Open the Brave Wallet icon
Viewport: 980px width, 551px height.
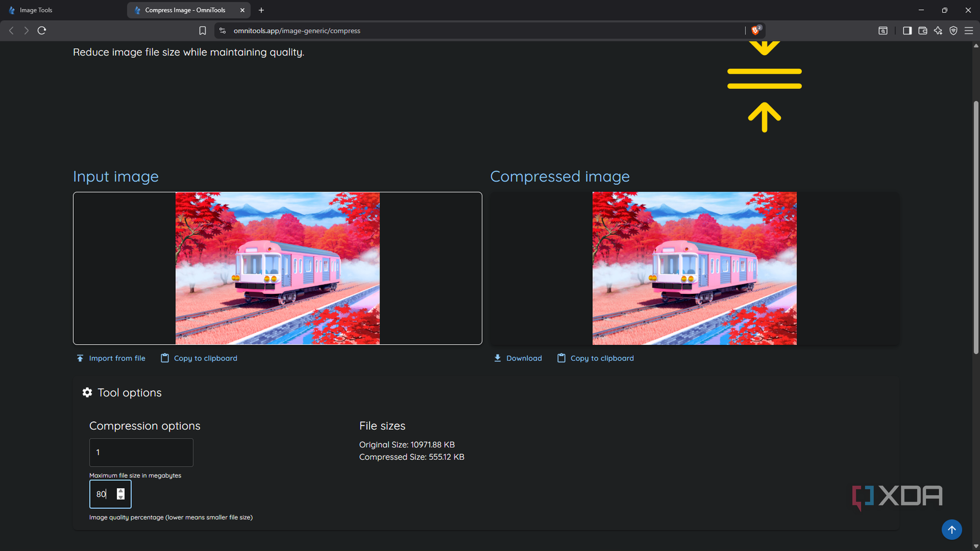[x=923, y=30]
